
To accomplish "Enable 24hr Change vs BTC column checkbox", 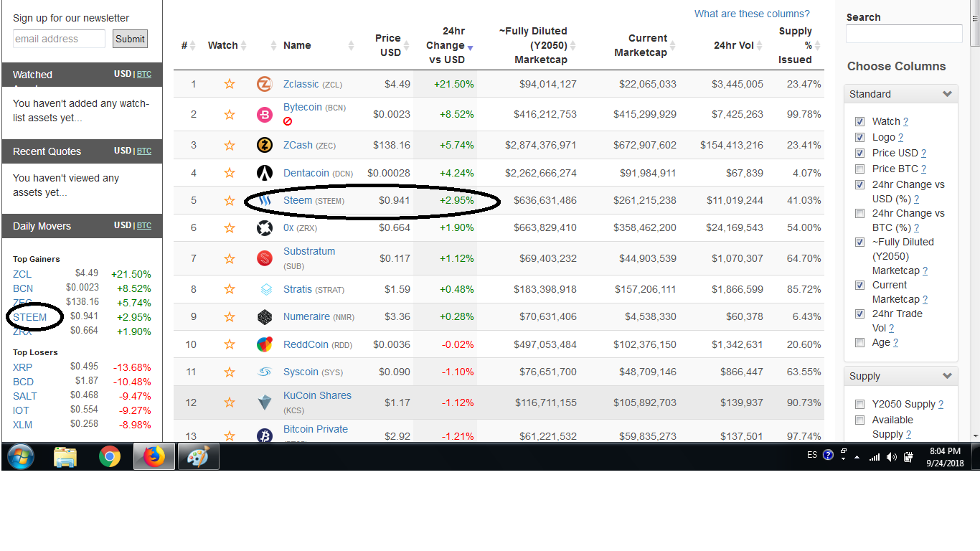I will click(859, 214).
